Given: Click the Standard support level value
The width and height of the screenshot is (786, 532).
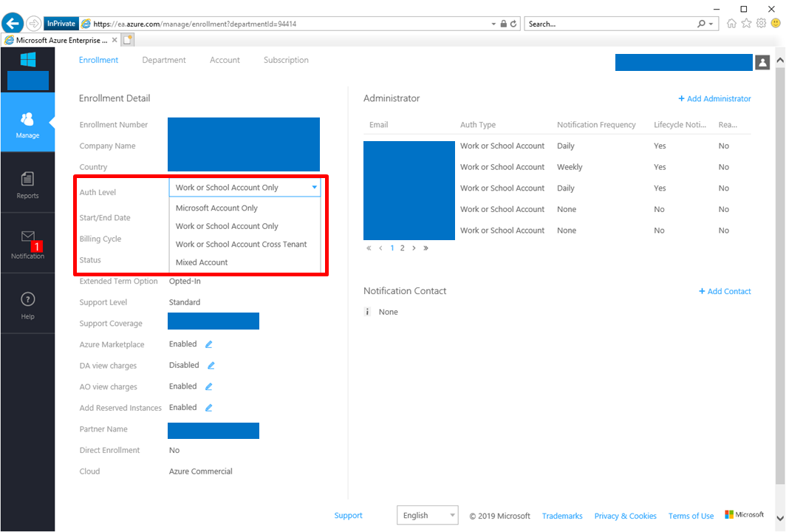Looking at the screenshot, I should tap(185, 302).
